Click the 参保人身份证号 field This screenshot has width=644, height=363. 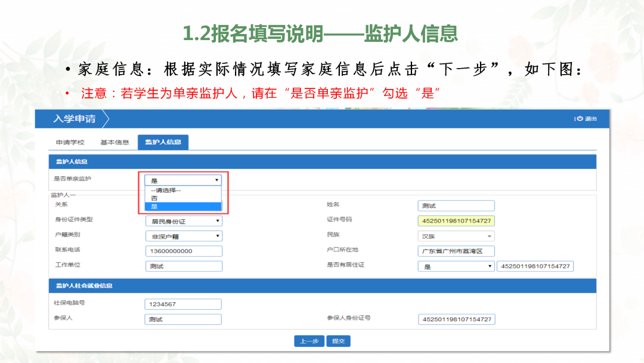[456, 319]
